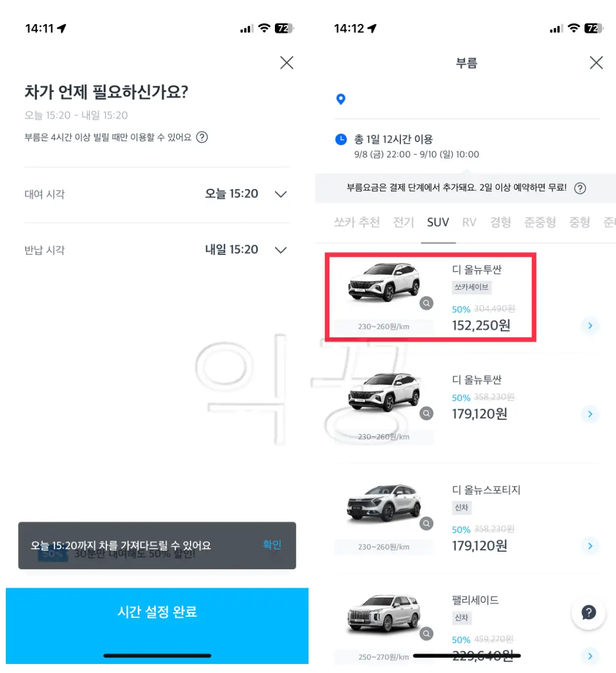Click the location pin icon above the listing
The width and height of the screenshot is (616, 673).
tap(341, 99)
